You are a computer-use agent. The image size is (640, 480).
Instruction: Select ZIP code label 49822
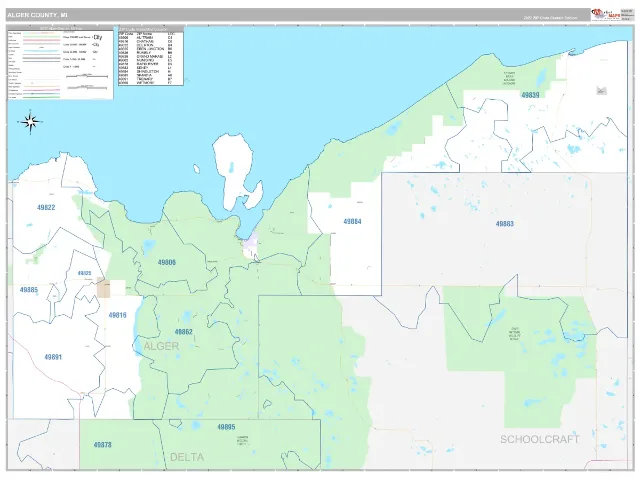coord(46,207)
